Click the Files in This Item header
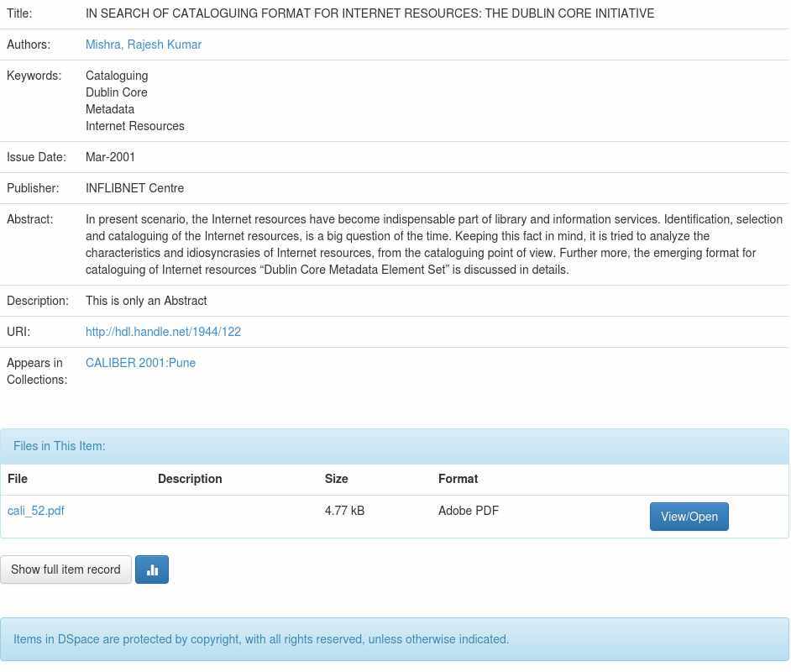 click(x=60, y=446)
